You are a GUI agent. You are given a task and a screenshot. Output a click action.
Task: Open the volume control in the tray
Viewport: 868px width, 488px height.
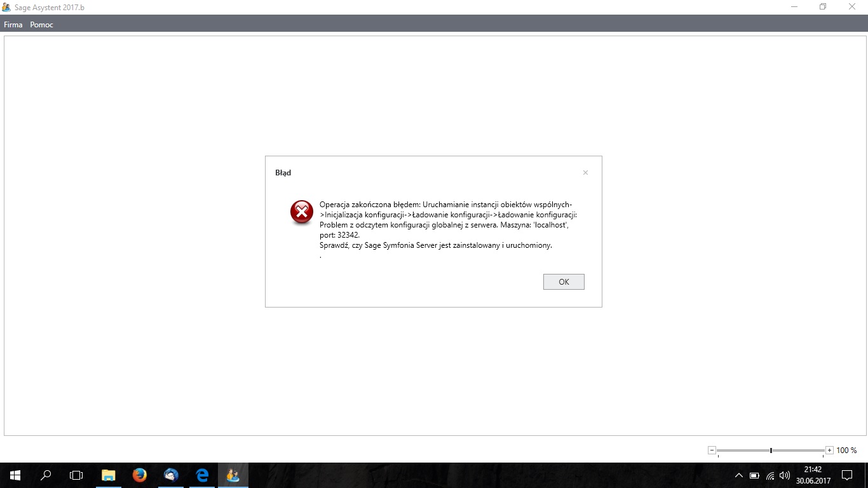point(785,475)
